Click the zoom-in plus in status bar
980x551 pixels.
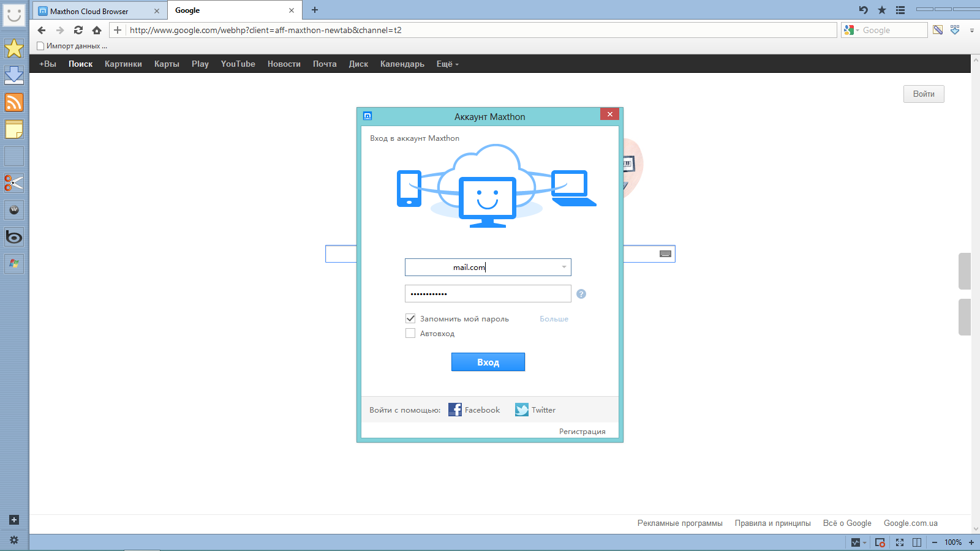click(971, 542)
